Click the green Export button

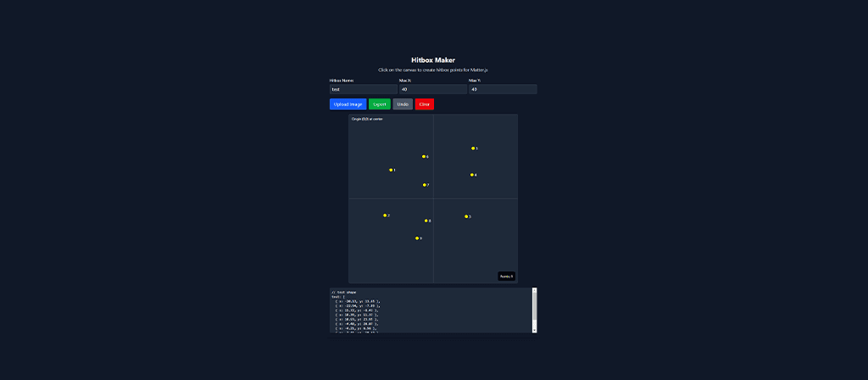[x=380, y=104]
